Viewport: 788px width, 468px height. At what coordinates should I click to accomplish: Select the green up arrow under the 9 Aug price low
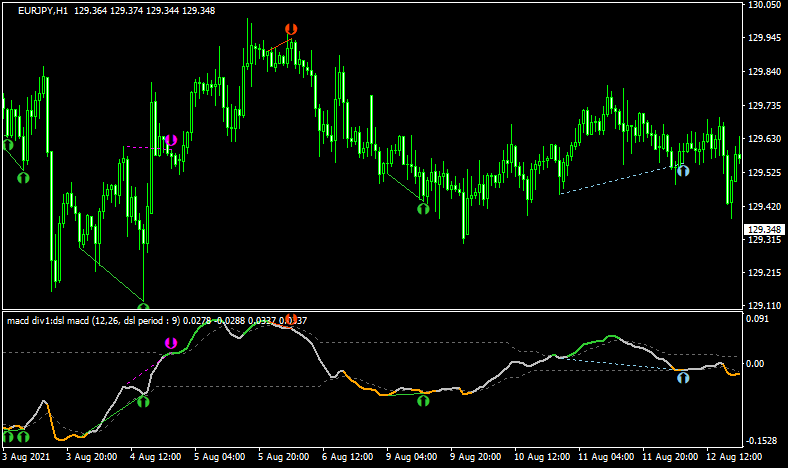click(423, 208)
